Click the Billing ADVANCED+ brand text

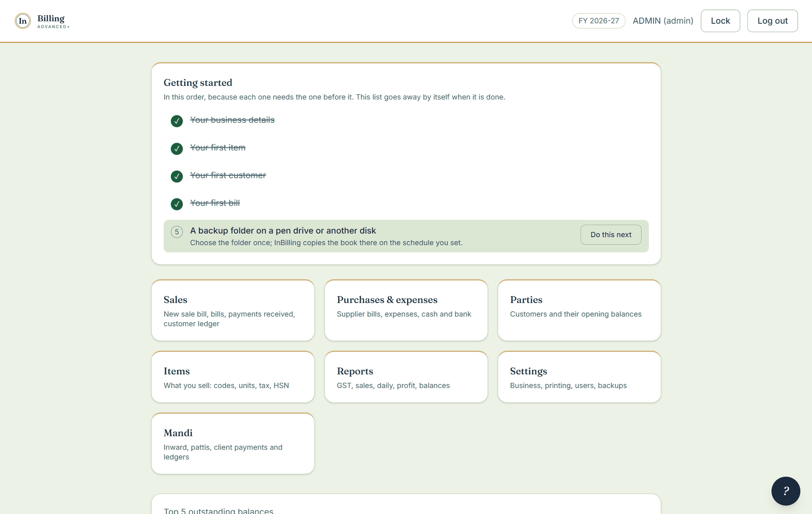[x=53, y=21]
